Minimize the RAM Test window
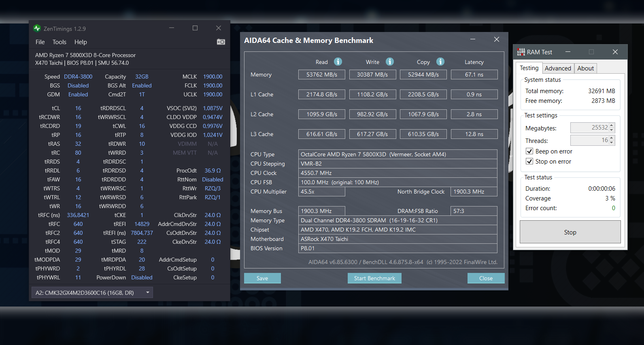This screenshot has height=345, width=644. [568, 52]
